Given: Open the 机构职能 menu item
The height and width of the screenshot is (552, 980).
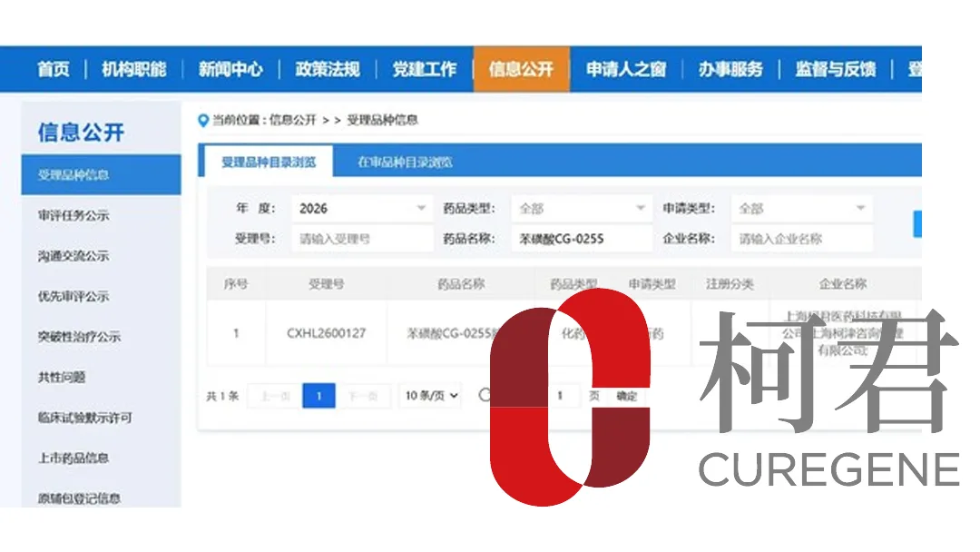Looking at the screenshot, I should (x=133, y=69).
